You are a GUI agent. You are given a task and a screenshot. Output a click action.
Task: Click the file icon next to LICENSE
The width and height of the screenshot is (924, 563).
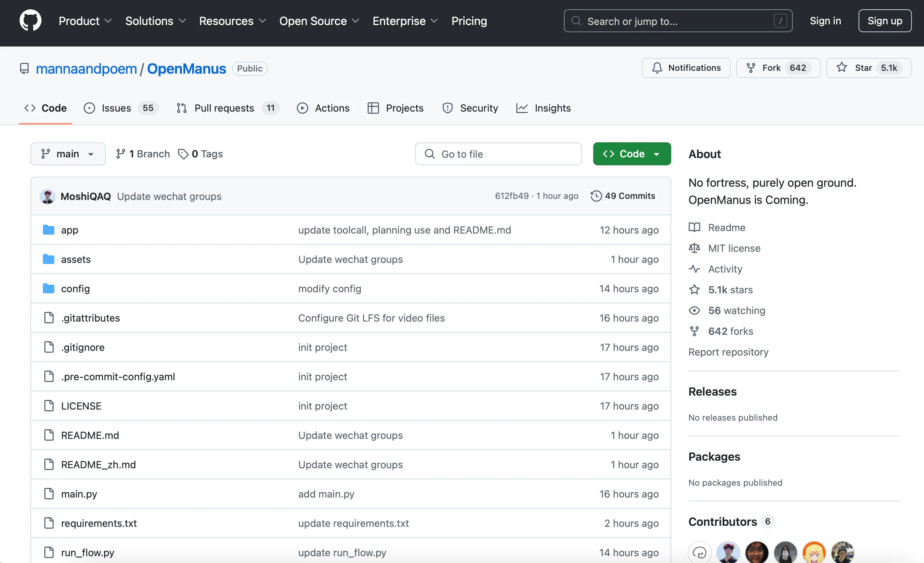pos(49,406)
